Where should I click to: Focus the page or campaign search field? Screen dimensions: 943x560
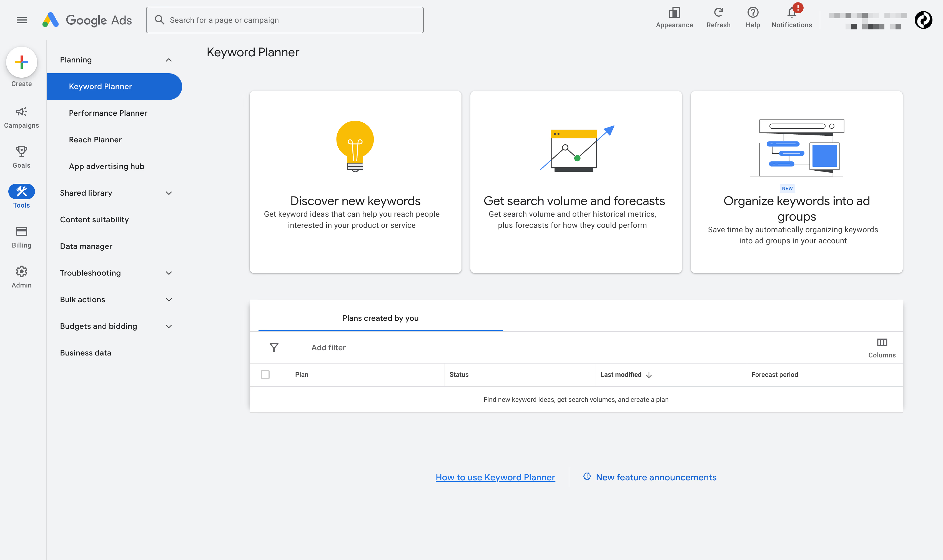[285, 20]
